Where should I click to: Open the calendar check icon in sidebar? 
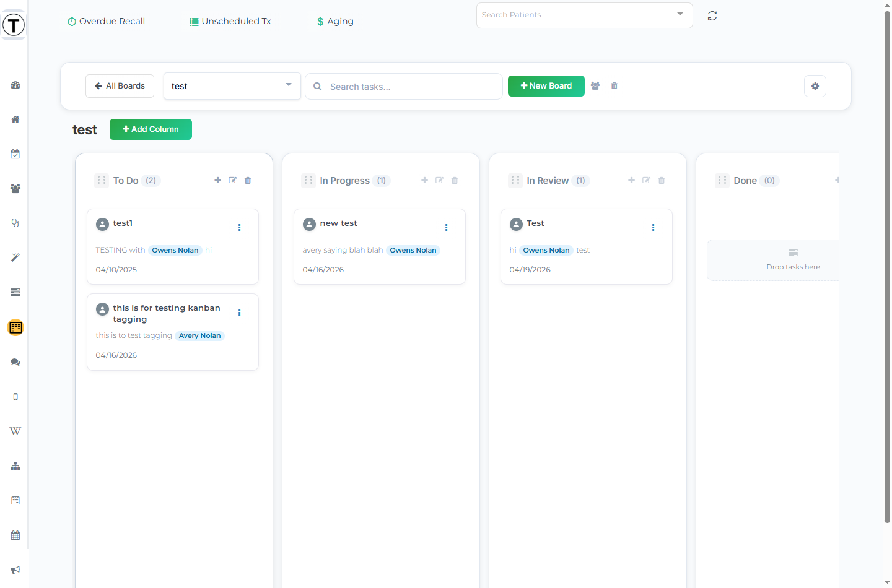point(15,154)
